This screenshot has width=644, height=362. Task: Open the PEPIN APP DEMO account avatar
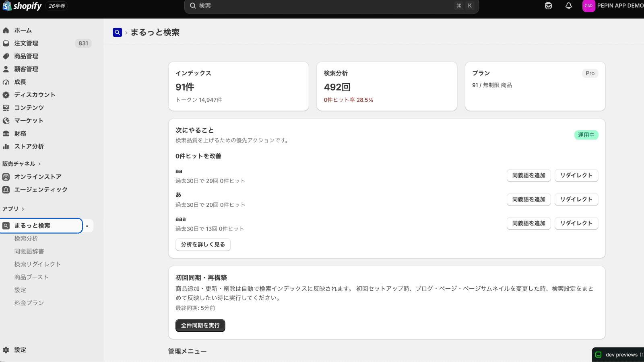pos(589,6)
